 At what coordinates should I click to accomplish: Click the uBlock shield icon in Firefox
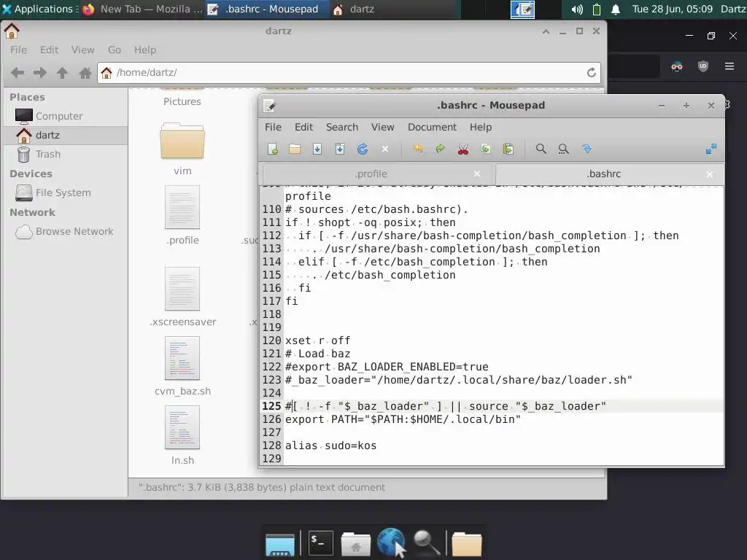[x=703, y=66]
